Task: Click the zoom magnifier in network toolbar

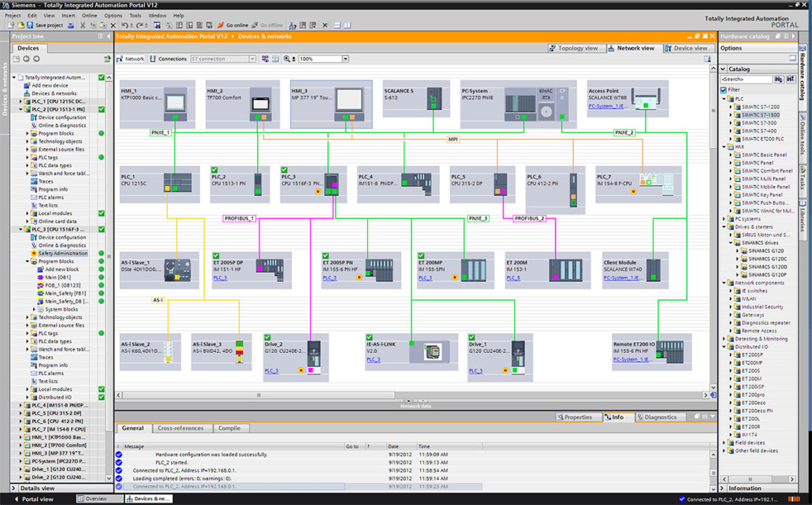Action: pos(287,59)
